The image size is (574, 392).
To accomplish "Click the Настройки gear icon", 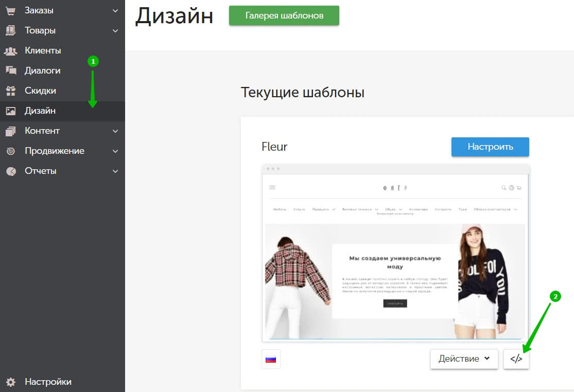I will click(x=10, y=382).
